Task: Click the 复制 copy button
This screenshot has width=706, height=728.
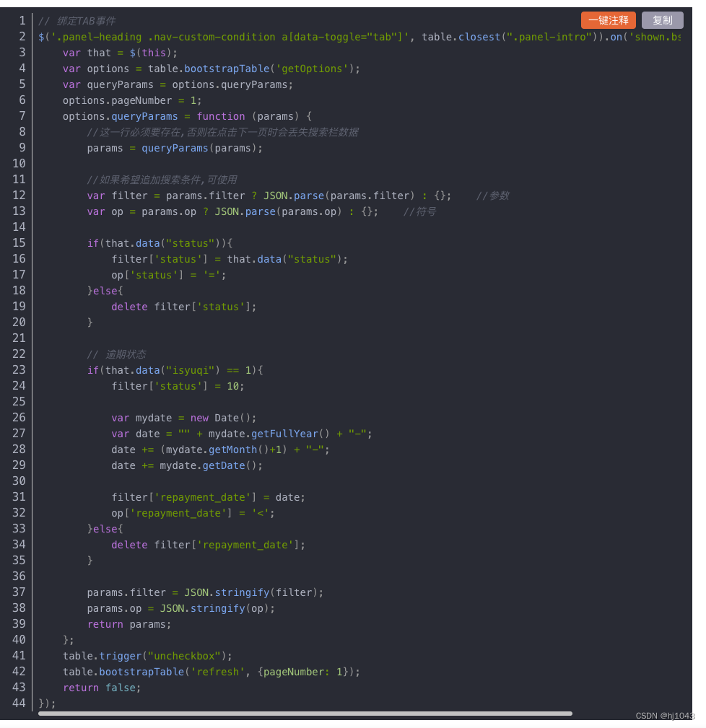Action: (x=662, y=20)
